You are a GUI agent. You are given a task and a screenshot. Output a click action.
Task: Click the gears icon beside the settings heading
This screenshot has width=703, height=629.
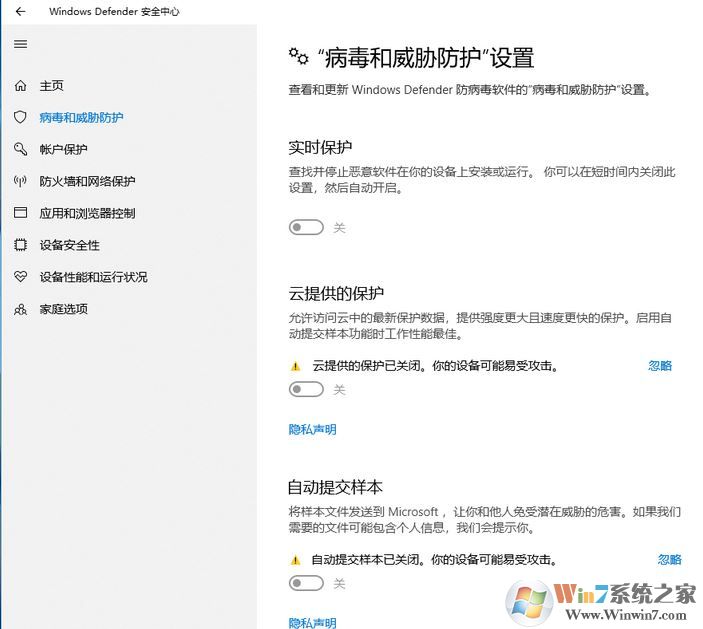point(299,57)
